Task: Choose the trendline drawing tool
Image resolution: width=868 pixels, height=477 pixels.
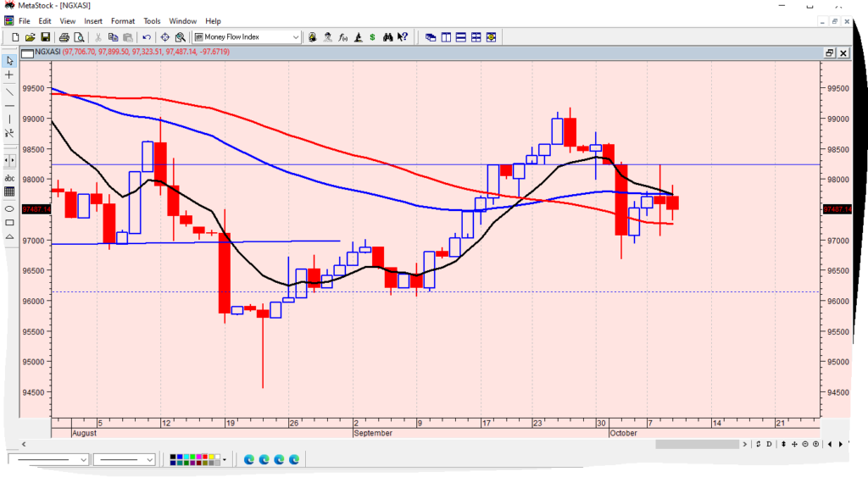Action: coord(9,92)
